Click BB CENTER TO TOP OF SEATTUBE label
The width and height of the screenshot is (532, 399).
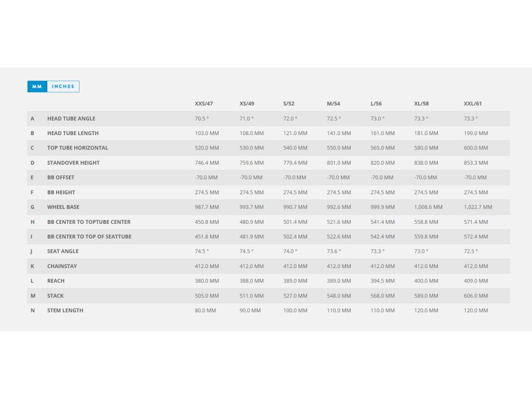(x=89, y=236)
